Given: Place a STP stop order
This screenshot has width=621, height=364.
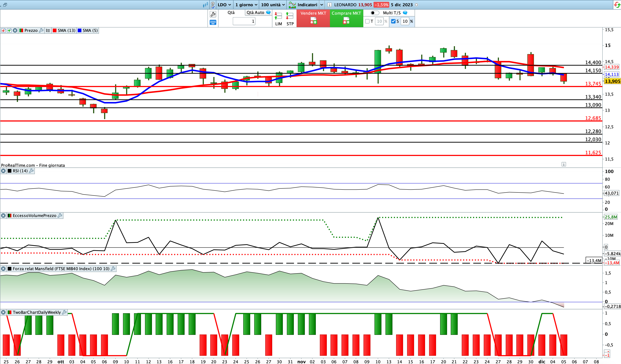Looking at the screenshot, I should coord(290,19).
